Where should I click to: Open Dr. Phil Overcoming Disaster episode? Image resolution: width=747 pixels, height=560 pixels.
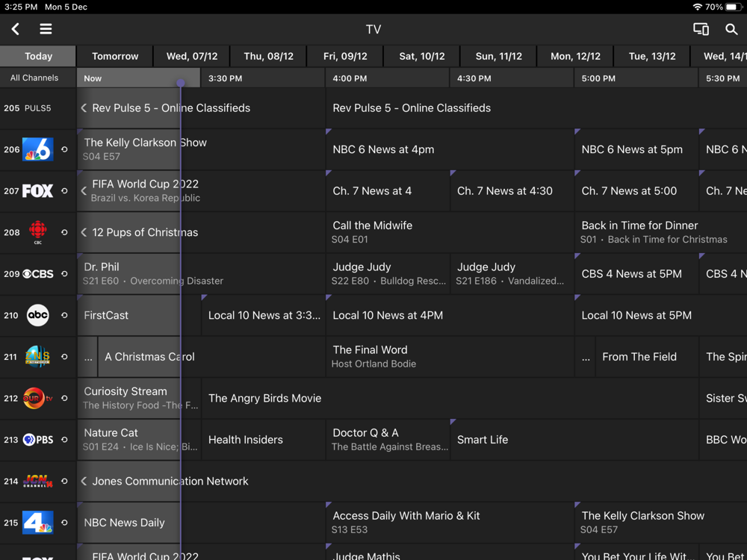pyautogui.click(x=200, y=274)
